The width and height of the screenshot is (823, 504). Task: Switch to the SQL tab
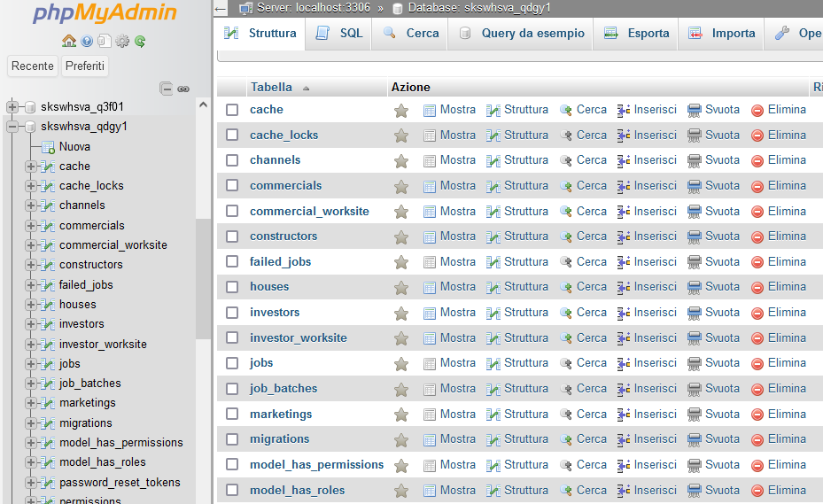(339, 34)
